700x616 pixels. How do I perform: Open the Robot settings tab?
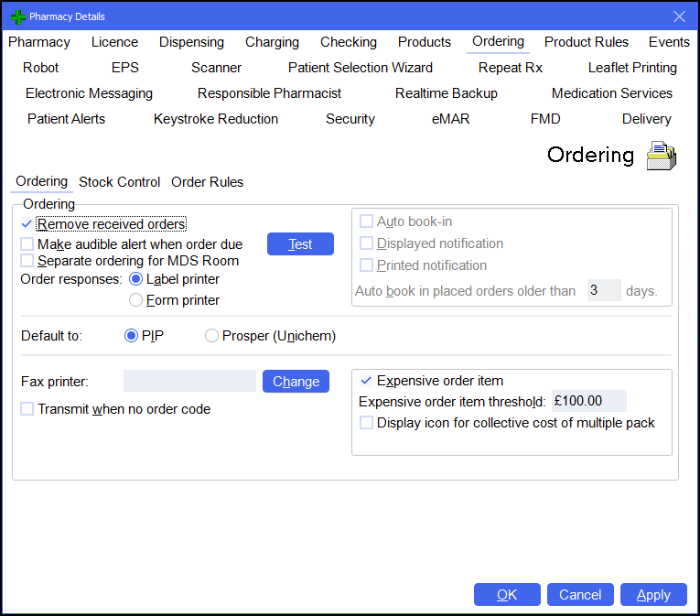(41, 68)
